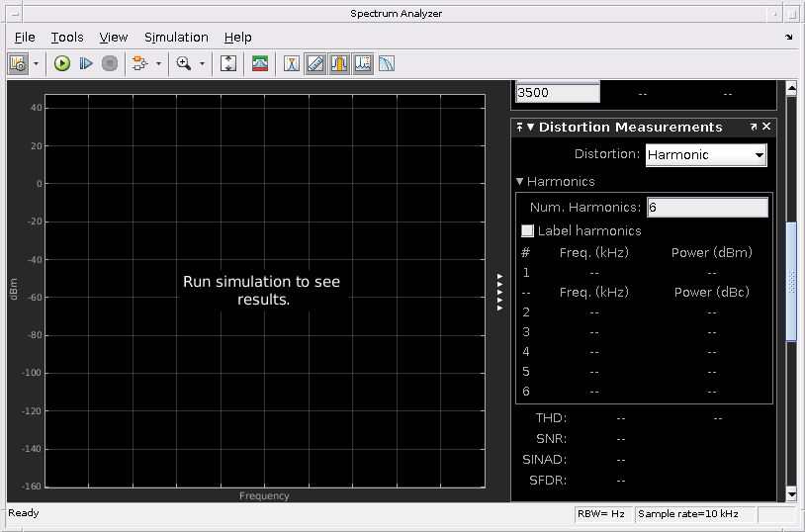
Task: Undock the Distortion Measurements panel
Action: click(x=753, y=127)
